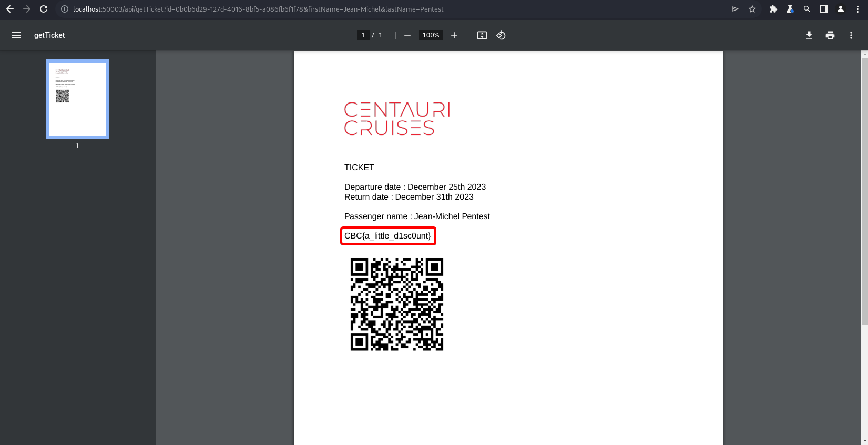Screen dimensions: 868x445
Task: Open PDF viewer more actions menu
Action: (851, 35)
